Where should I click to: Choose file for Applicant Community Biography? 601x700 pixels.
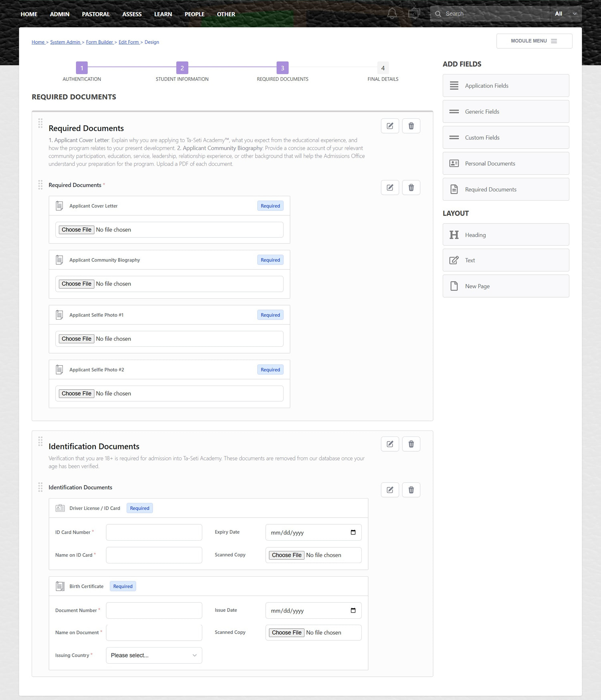pyautogui.click(x=77, y=284)
